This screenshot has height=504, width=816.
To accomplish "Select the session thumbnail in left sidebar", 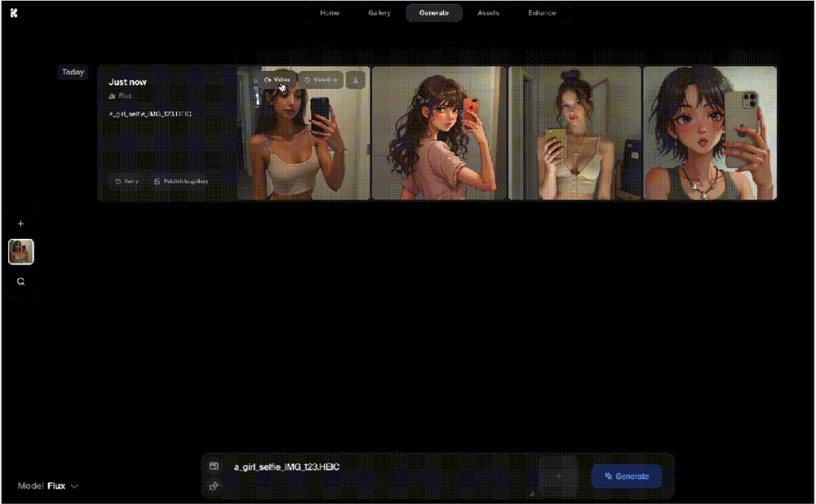I will click(21, 252).
